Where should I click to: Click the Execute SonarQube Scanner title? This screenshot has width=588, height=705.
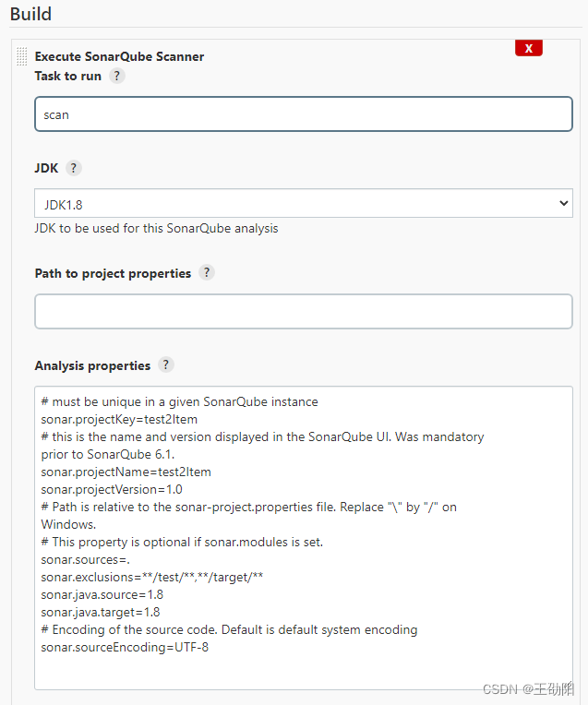pyautogui.click(x=119, y=56)
